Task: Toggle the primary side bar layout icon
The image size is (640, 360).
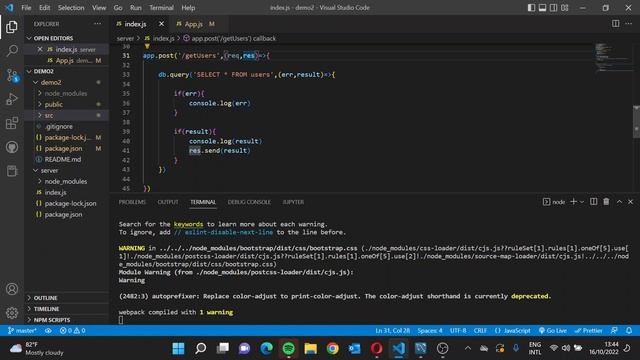Action: pyautogui.click(x=531, y=8)
